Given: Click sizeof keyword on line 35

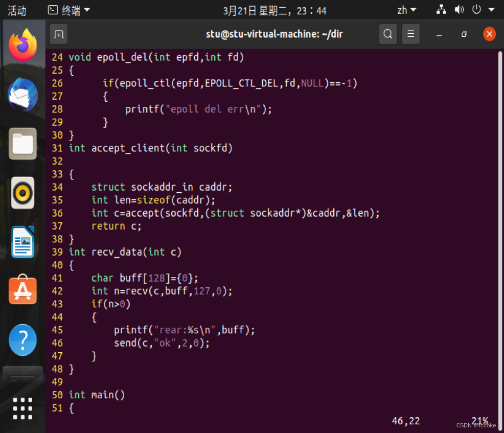Looking at the screenshot, I should (154, 200).
